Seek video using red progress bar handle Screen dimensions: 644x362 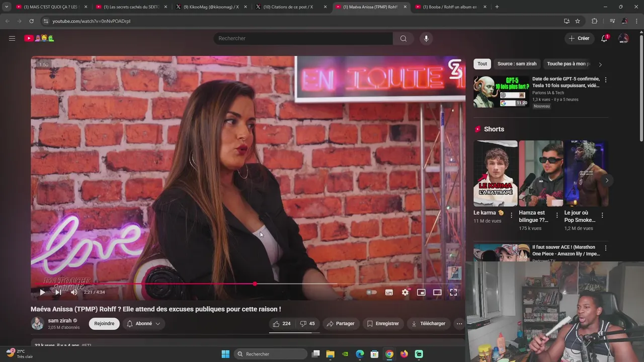[255, 284]
